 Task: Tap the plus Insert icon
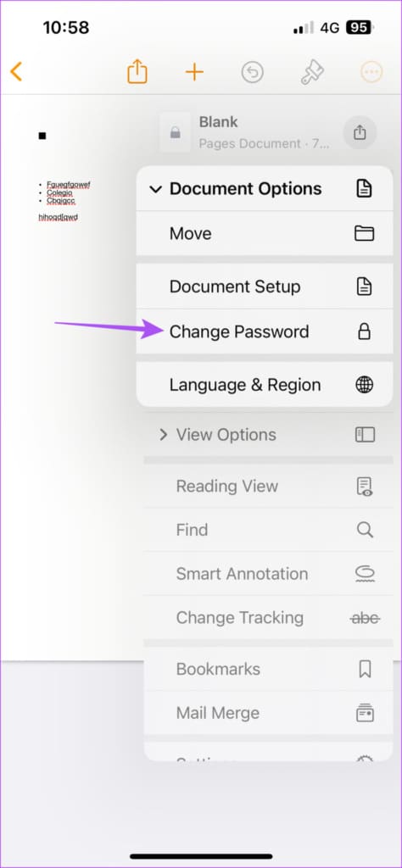point(194,72)
